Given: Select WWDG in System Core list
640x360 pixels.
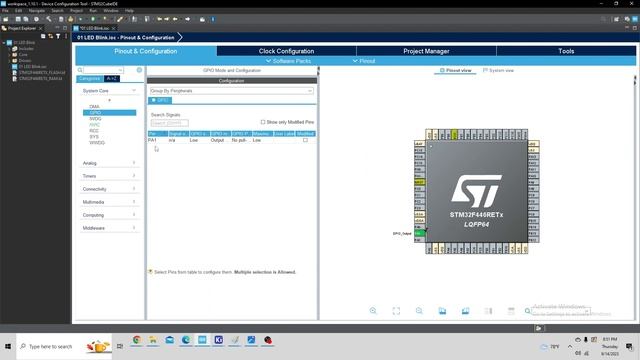Looking at the screenshot, I should 97,143.
